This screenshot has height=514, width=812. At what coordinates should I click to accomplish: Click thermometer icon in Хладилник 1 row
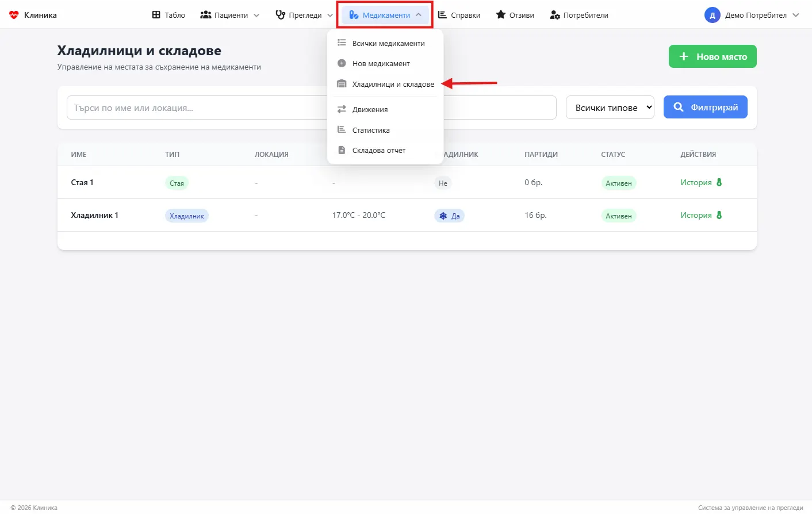(x=719, y=215)
